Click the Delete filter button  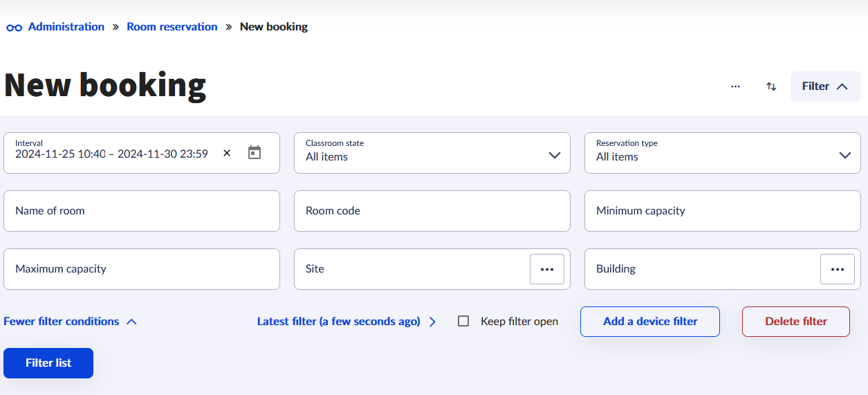pos(795,322)
